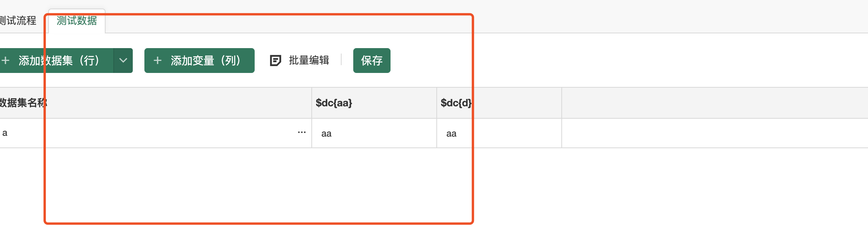Image resolution: width=868 pixels, height=239 pixels.
Task: Click the plus icon on 添加变量（列）
Action: [157, 61]
